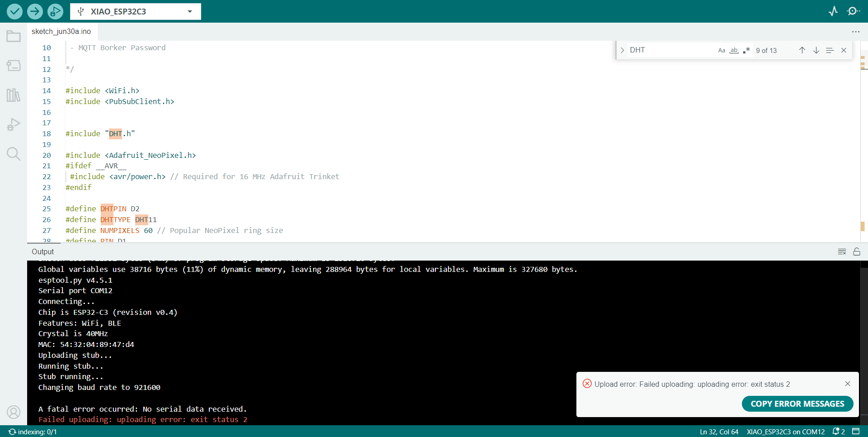Open the notifications bell showing 2
The width and height of the screenshot is (868, 437).
(x=839, y=432)
